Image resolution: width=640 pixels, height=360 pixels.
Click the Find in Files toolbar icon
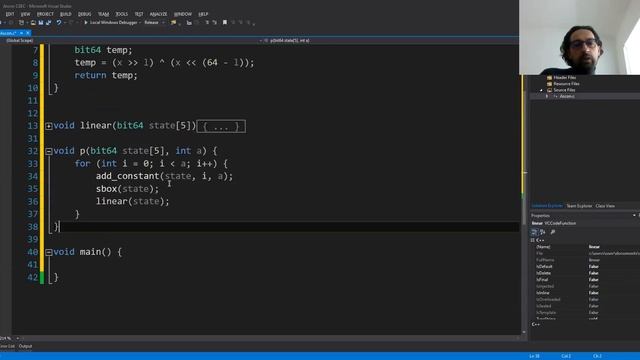[x=173, y=22]
